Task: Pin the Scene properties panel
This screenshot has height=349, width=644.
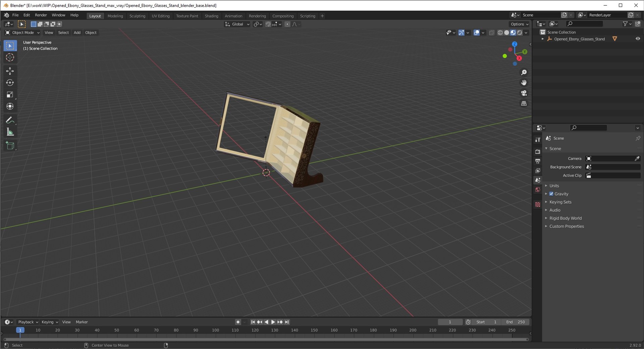Action: pyautogui.click(x=638, y=138)
